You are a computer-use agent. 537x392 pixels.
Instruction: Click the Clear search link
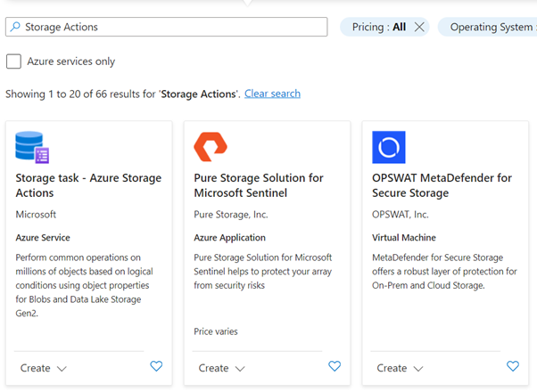tap(272, 94)
